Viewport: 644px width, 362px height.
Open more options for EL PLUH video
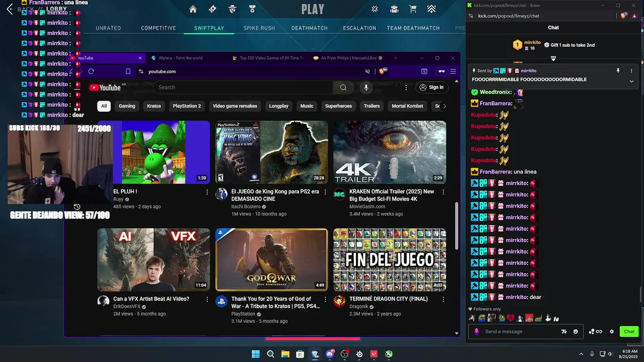tap(207, 192)
